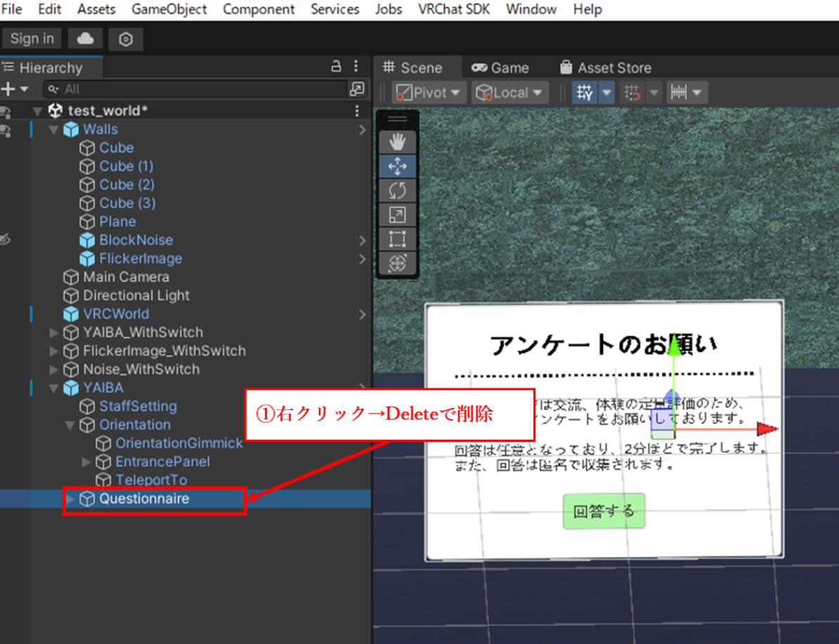
Task: Toggle visibility of BlockNoise object
Action: pyautogui.click(x=6, y=240)
